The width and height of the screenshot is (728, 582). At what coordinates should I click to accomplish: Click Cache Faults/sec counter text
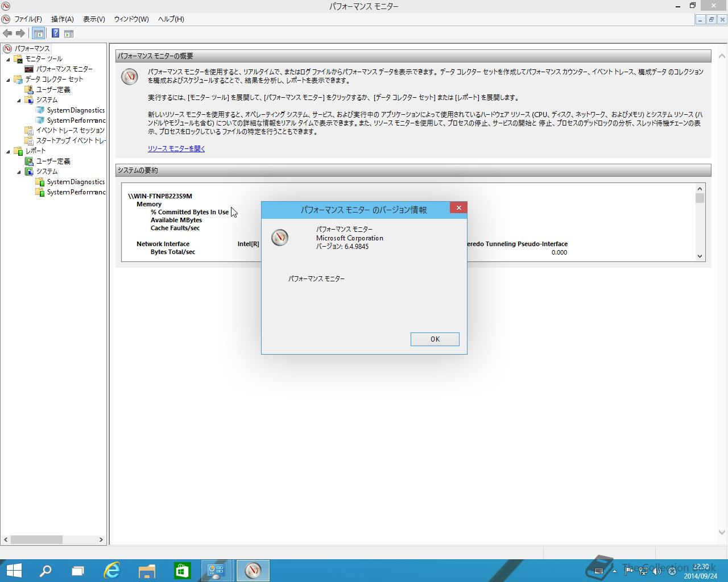point(175,228)
